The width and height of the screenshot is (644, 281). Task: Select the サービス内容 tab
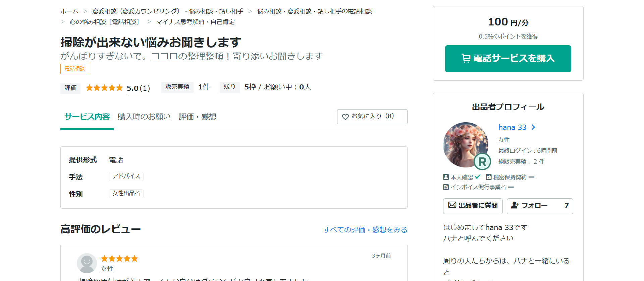coord(87,117)
